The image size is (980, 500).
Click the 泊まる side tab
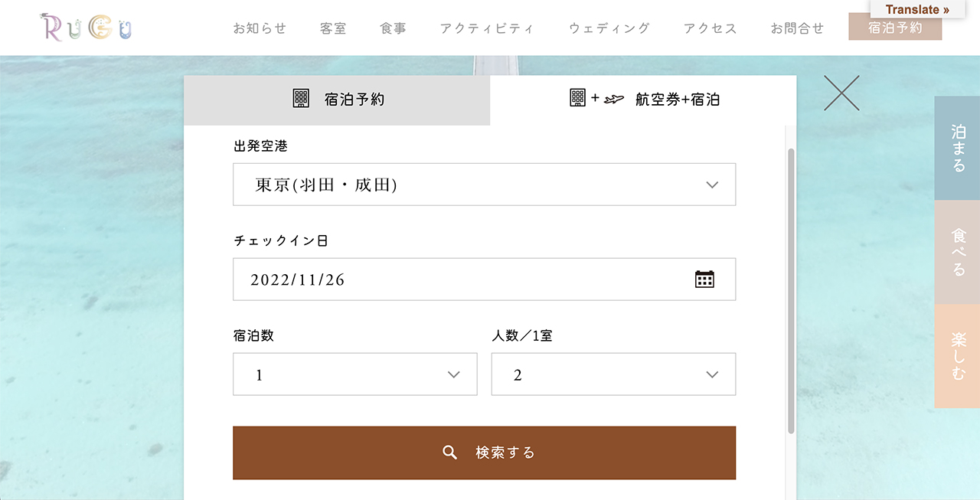tap(957, 148)
